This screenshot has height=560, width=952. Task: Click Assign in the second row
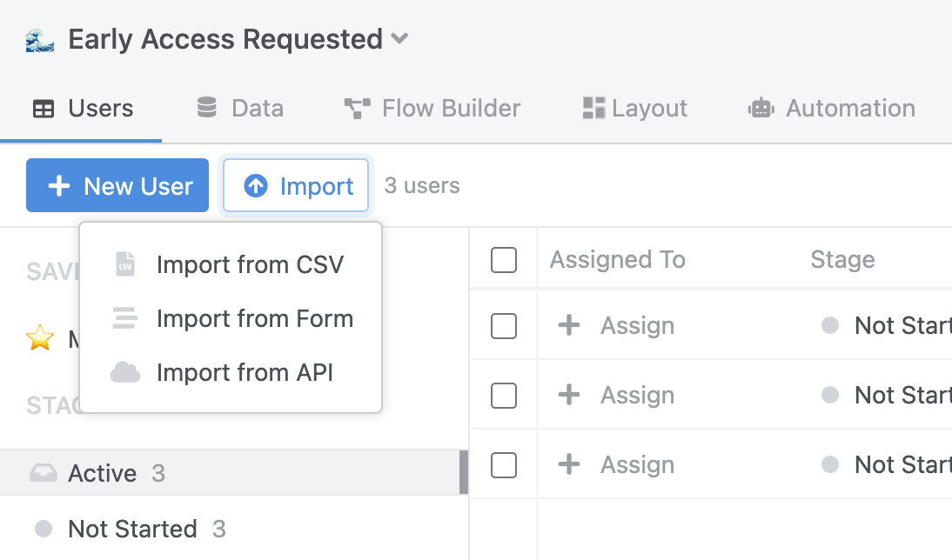click(x=615, y=396)
